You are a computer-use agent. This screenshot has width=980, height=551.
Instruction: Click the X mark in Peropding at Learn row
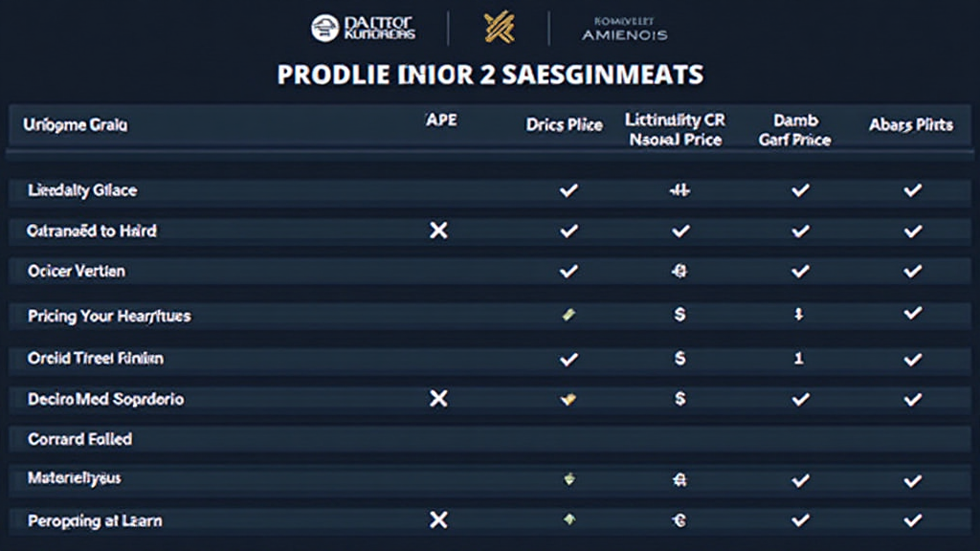[438, 520]
